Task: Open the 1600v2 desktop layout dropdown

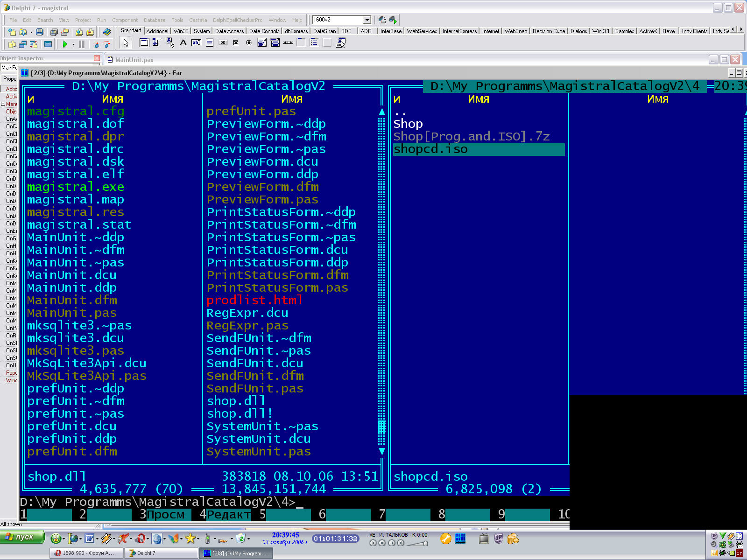Action: tap(367, 20)
